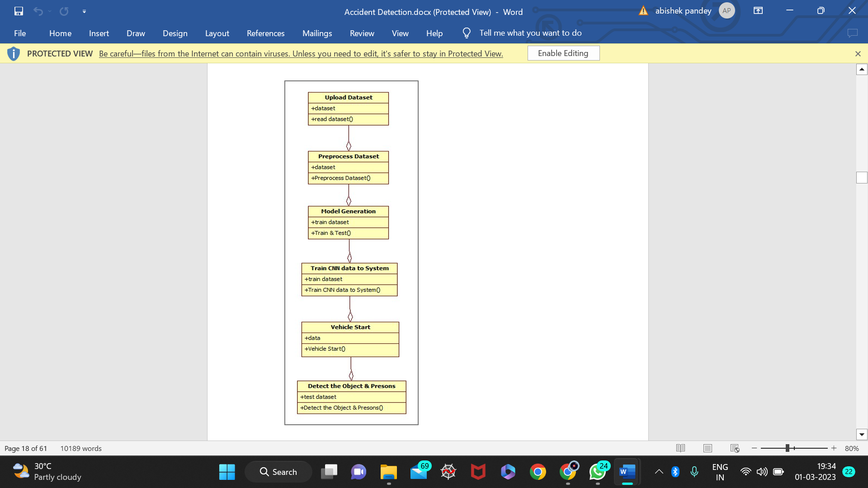Dismiss the Protected View warning bar
Viewport: 868px width, 488px height.
point(858,54)
